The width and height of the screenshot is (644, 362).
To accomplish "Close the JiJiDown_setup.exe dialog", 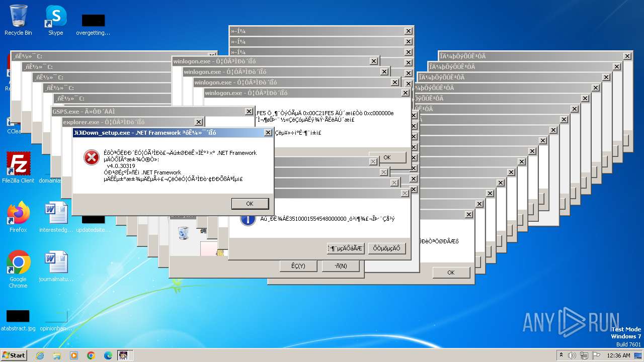I will (x=268, y=133).
